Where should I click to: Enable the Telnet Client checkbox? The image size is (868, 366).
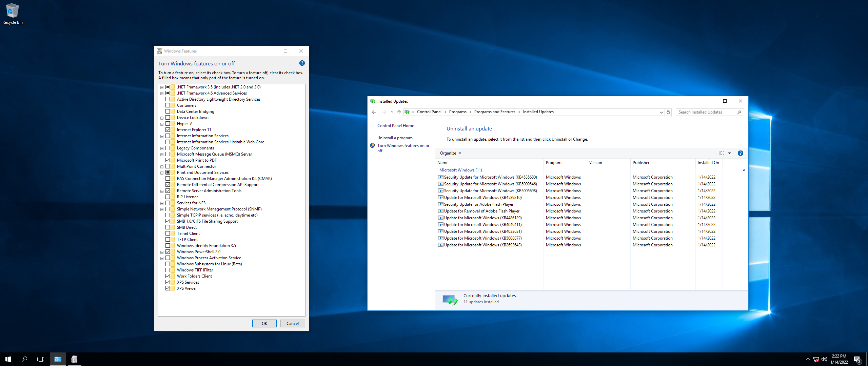tap(167, 233)
